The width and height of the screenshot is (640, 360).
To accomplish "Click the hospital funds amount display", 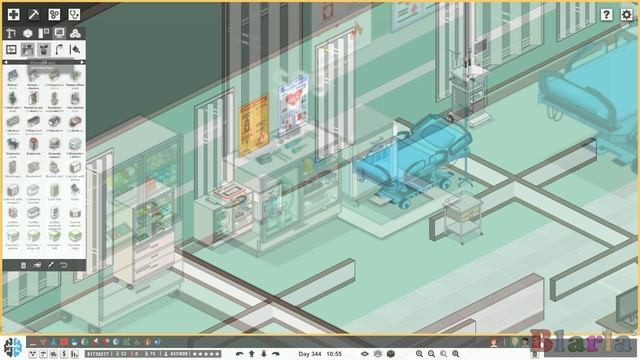I will (98, 354).
